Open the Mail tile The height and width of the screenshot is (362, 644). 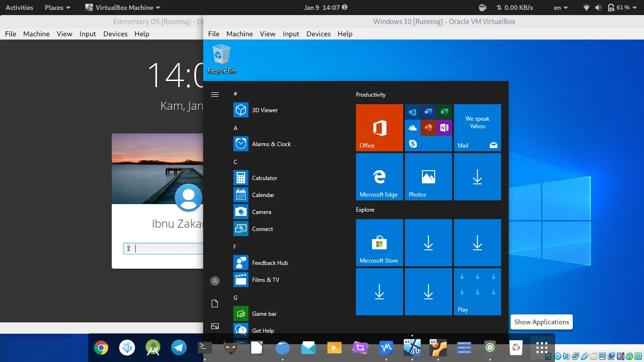[478, 128]
